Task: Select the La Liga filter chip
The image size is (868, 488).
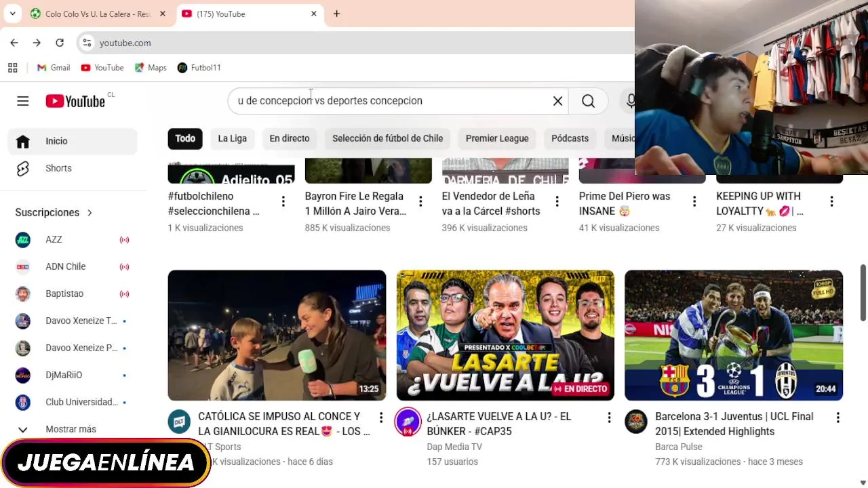Action: pos(232,138)
